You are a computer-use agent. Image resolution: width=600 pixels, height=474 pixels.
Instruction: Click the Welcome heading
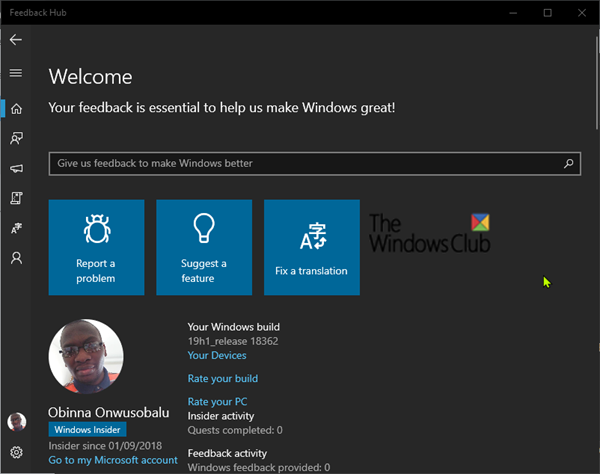[x=91, y=77]
